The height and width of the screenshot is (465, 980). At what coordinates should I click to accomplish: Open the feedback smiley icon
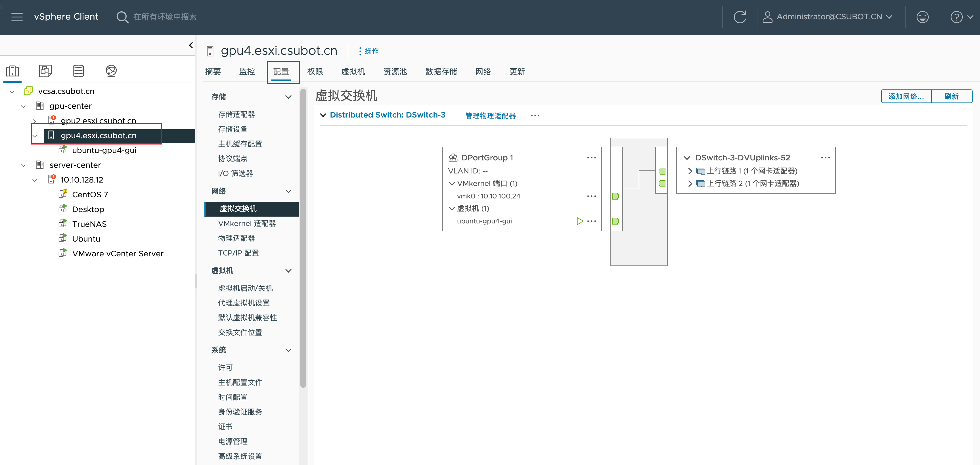[922, 17]
